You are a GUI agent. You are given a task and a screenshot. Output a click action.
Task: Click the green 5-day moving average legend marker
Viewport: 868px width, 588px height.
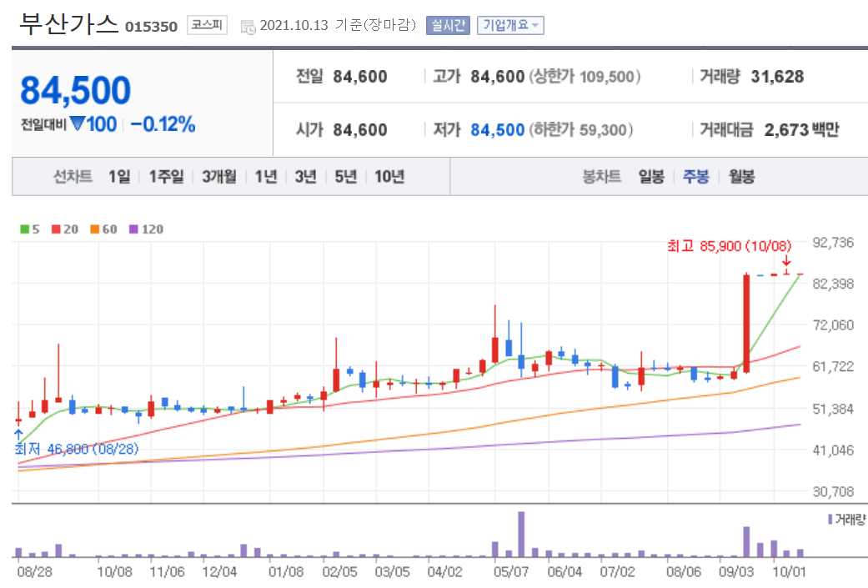(x=23, y=229)
